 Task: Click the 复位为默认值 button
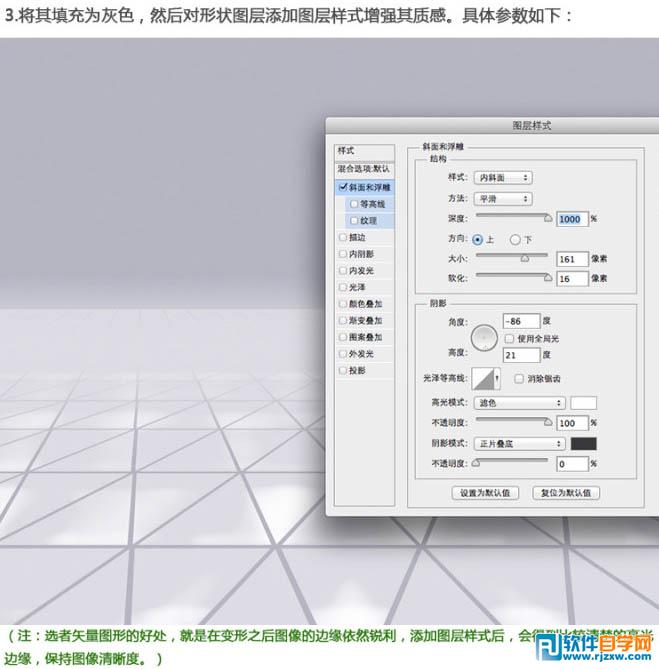point(566,493)
